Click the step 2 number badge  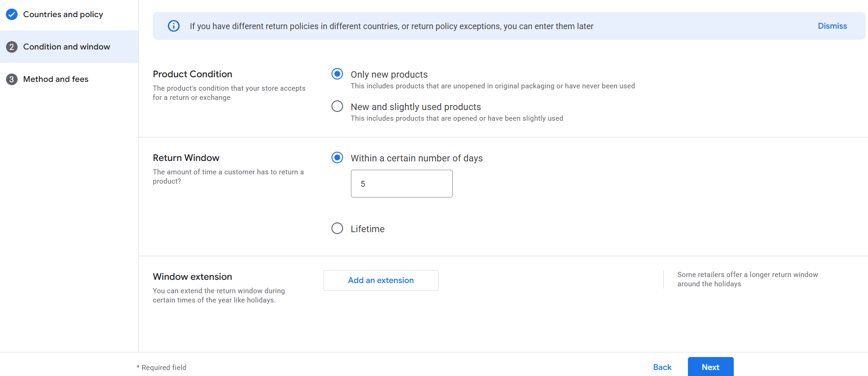point(12,47)
